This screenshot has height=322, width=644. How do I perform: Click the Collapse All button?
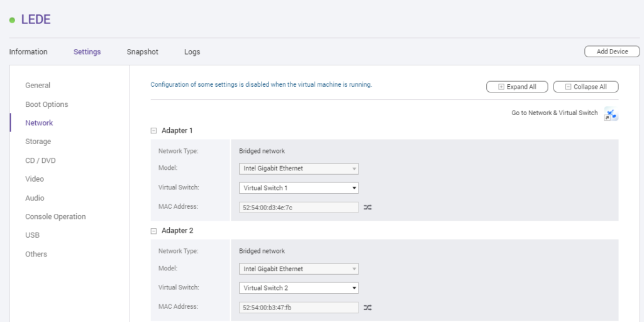pyautogui.click(x=586, y=87)
